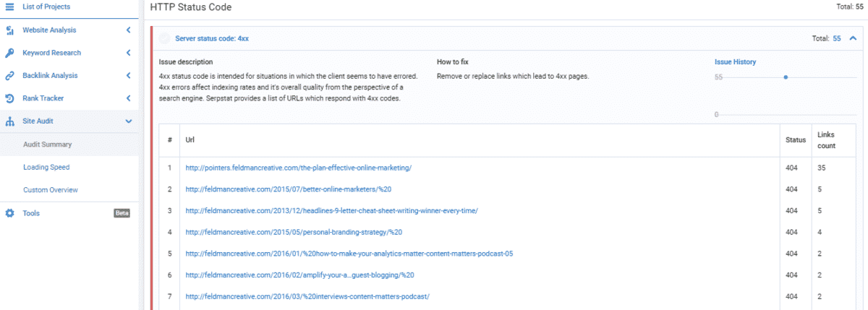Click the Links count column header
This screenshot has width=868, height=310.
(826, 140)
